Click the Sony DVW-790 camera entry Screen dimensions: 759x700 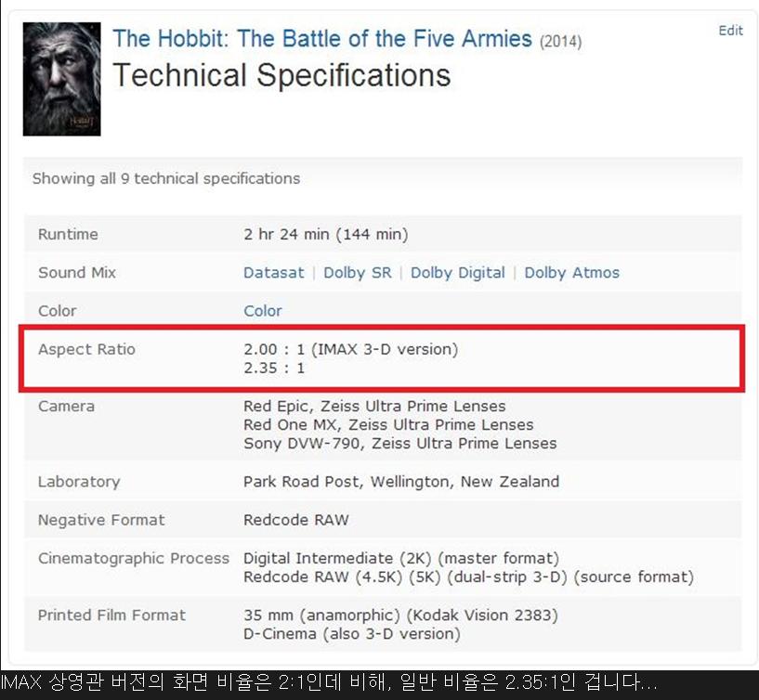tap(399, 444)
